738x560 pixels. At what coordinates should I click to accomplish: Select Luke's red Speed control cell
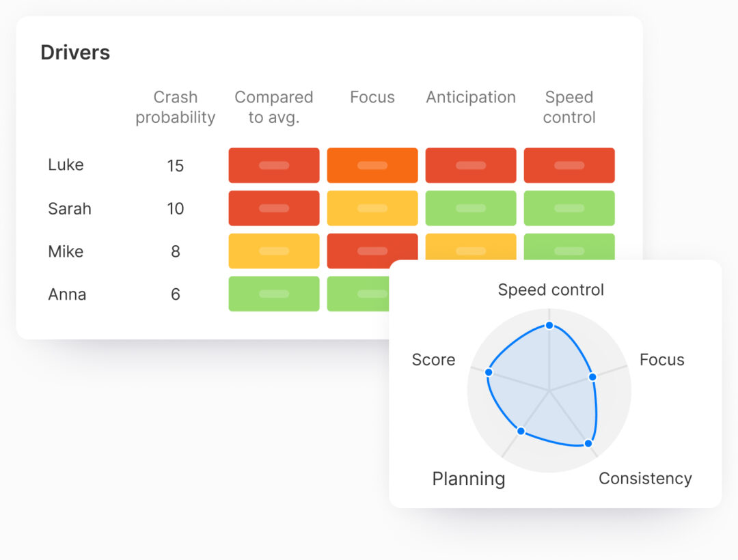(569, 165)
